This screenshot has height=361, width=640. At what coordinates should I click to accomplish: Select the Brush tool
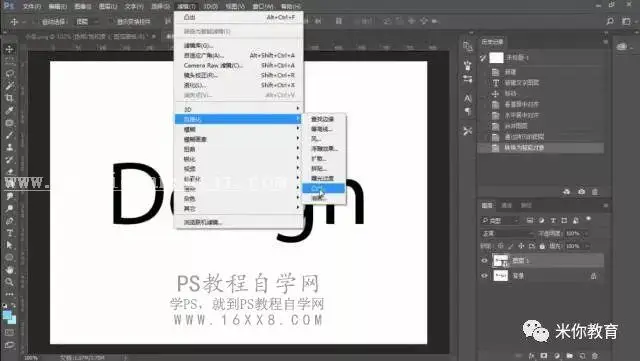(9, 135)
